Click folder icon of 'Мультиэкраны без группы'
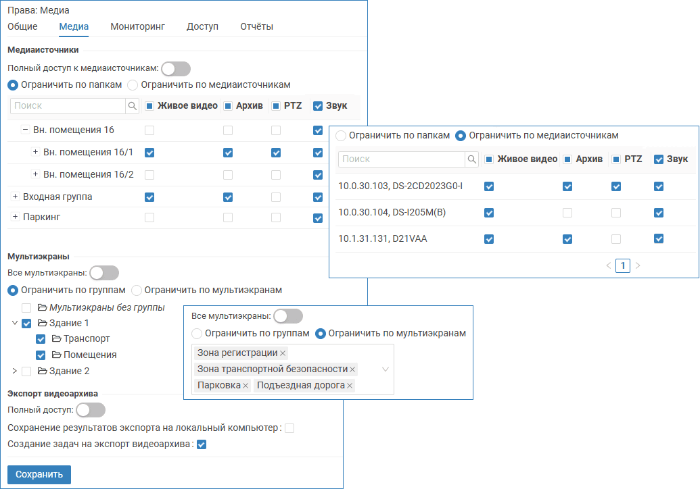 (x=42, y=308)
